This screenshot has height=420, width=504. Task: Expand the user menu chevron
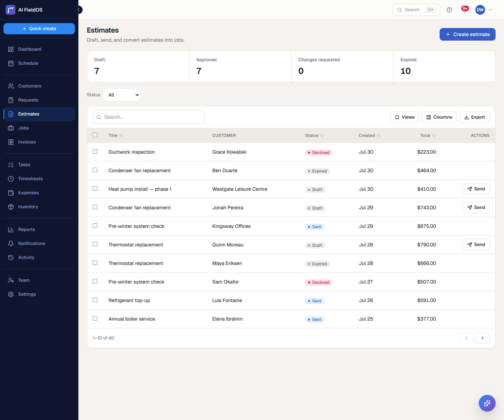click(490, 10)
